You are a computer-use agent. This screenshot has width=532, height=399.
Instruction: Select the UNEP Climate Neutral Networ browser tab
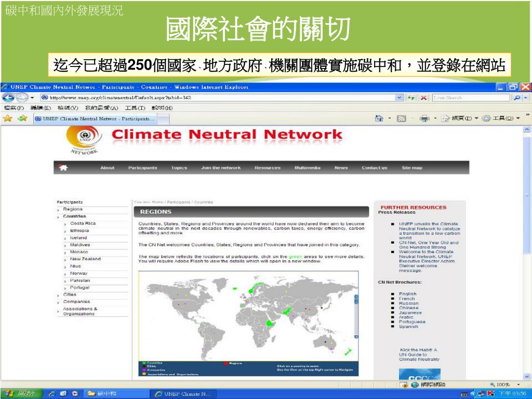[x=95, y=119]
